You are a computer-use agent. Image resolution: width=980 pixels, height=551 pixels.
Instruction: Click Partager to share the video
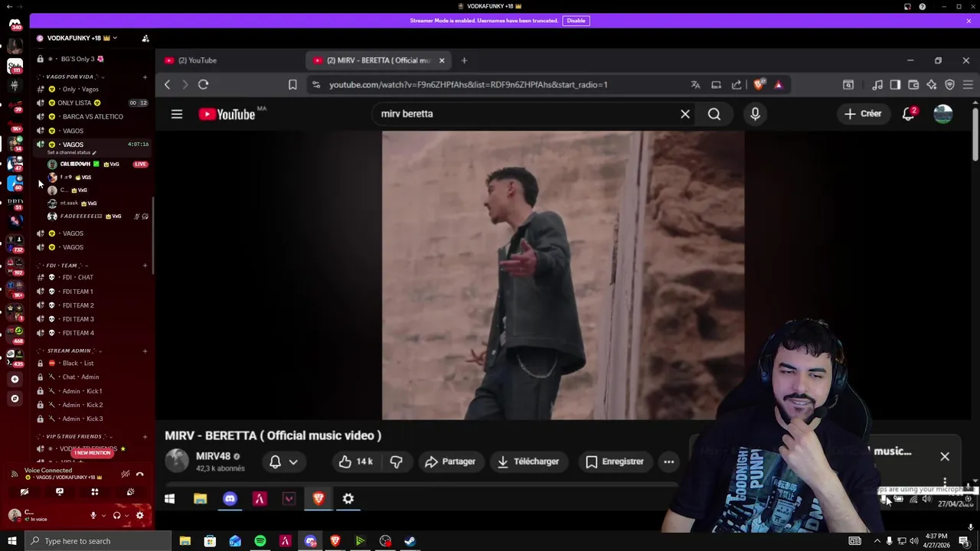[450, 461]
